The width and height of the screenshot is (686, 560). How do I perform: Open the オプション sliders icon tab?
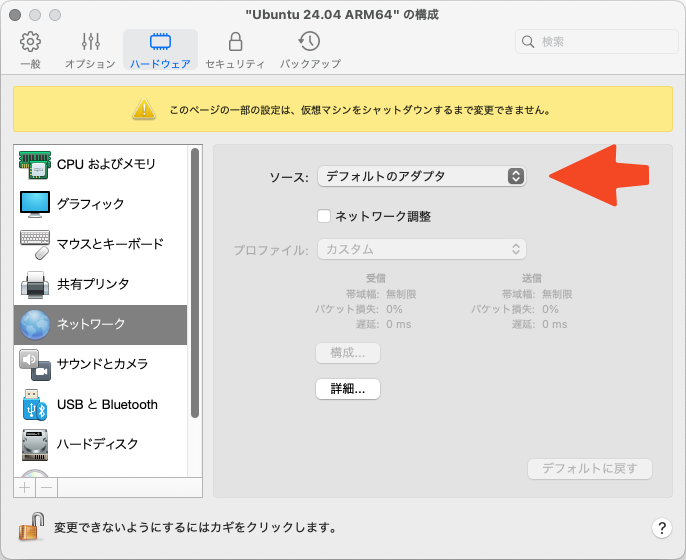point(90,50)
